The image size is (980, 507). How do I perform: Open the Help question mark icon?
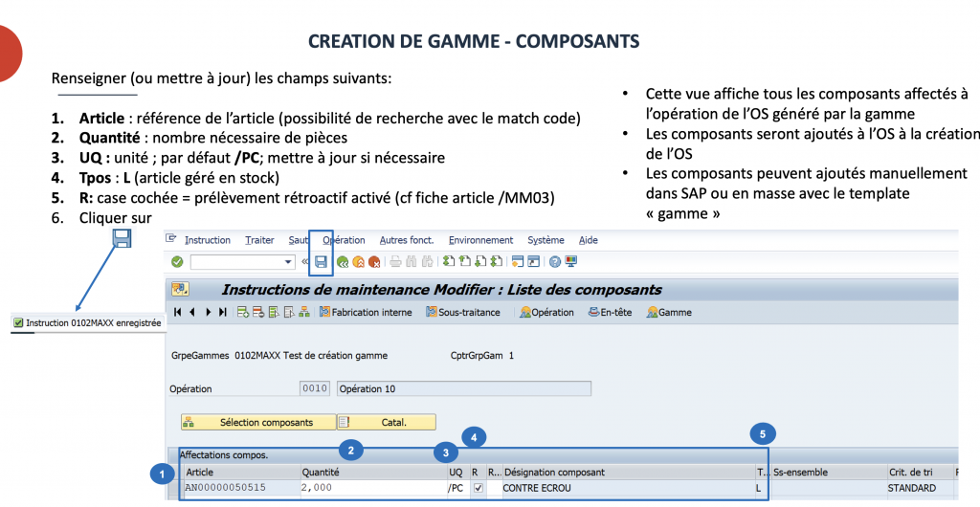click(x=554, y=261)
